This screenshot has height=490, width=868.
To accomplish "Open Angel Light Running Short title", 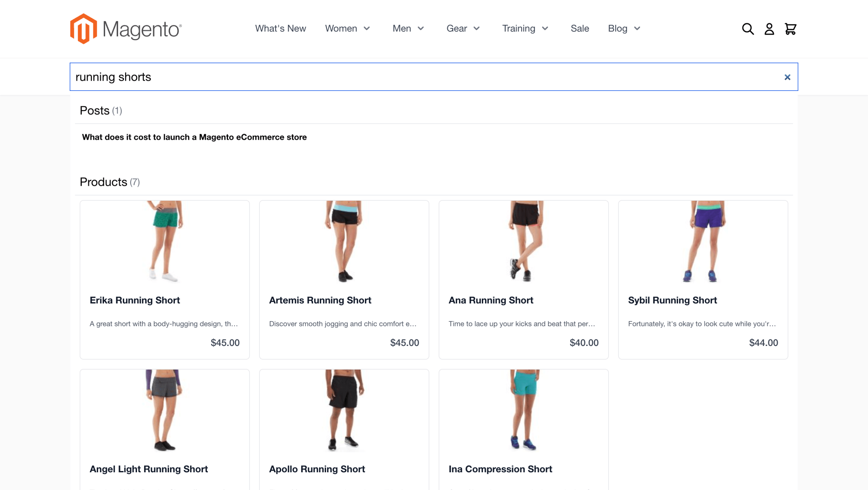I will (149, 469).
